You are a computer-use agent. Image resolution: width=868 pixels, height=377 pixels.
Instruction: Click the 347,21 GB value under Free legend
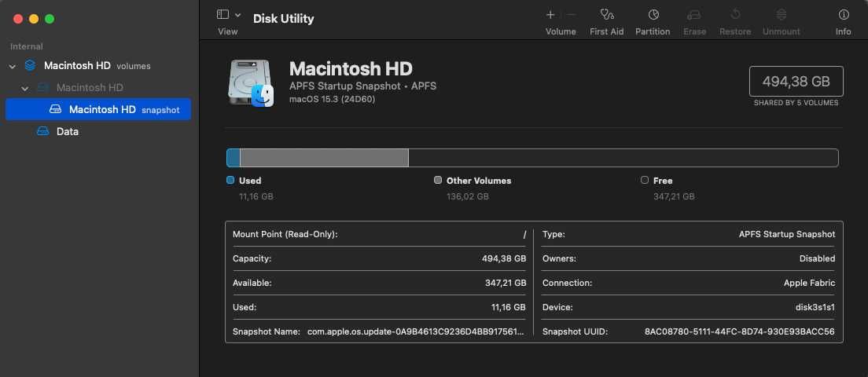[x=675, y=196]
